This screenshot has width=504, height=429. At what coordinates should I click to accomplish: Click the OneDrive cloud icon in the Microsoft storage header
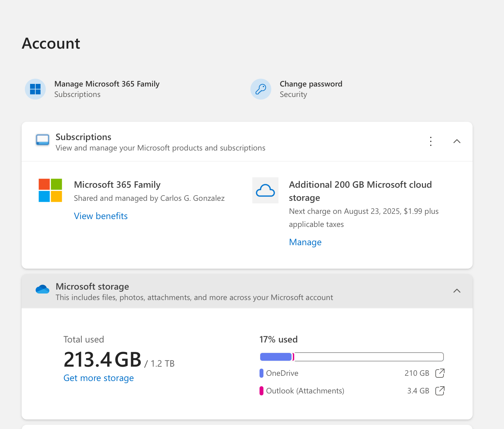tap(42, 289)
